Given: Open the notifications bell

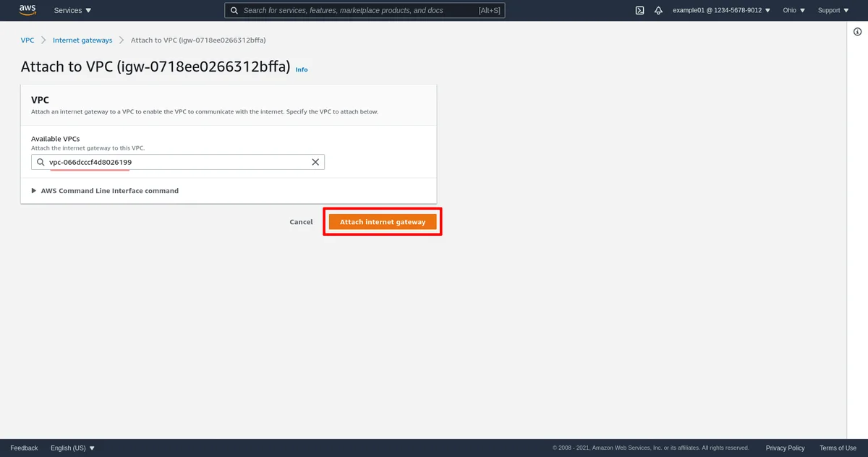Looking at the screenshot, I should [657, 10].
